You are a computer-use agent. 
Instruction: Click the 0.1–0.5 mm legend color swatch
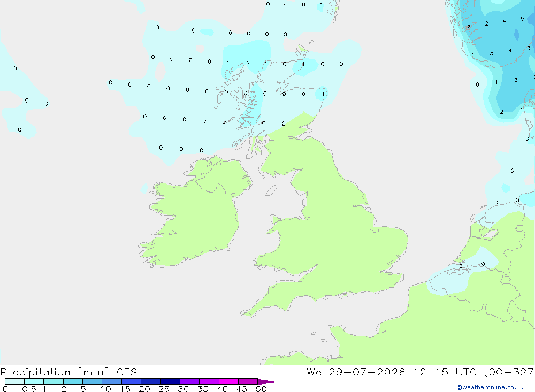pos(14,381)
